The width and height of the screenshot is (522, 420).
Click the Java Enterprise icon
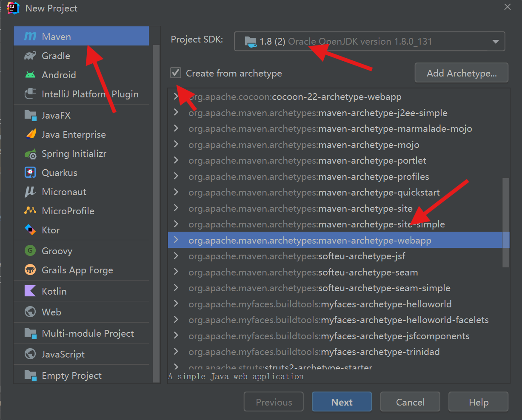(x=30, y=134)
